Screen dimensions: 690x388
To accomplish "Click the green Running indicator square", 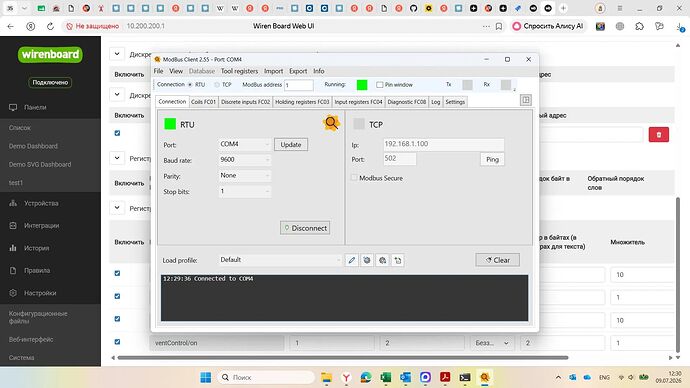I will pos(362,84).
